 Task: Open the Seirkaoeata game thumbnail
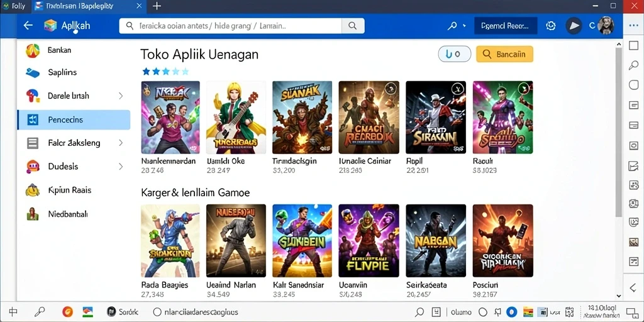coord(436,241)
